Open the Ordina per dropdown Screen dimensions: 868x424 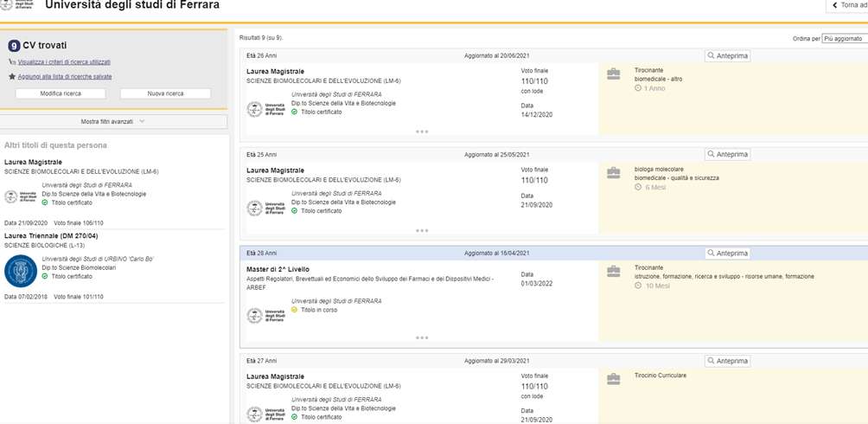click(x=845, y=39)
